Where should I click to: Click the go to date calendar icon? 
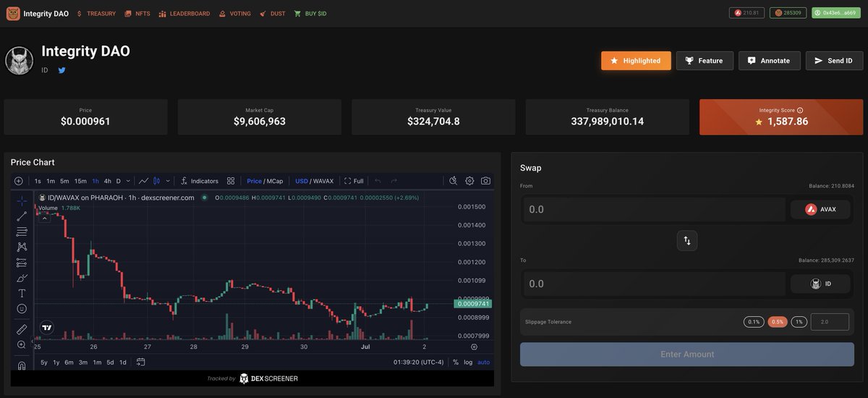(140, 362)
